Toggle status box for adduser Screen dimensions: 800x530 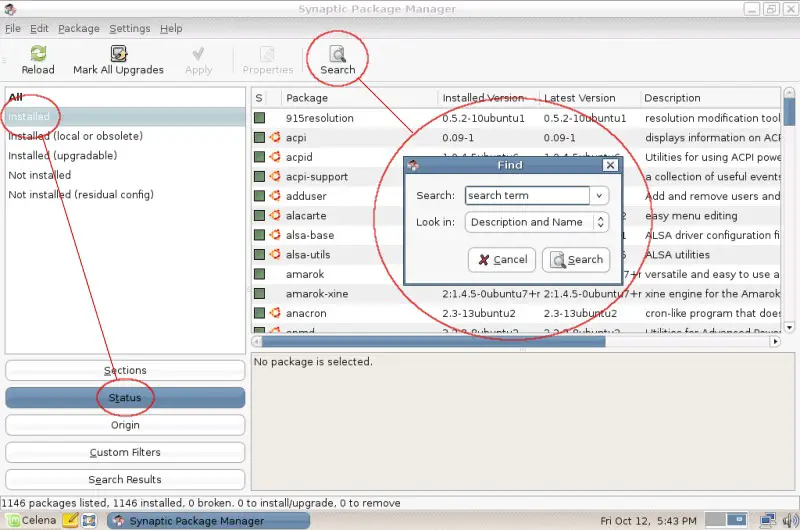coord(259,195)
